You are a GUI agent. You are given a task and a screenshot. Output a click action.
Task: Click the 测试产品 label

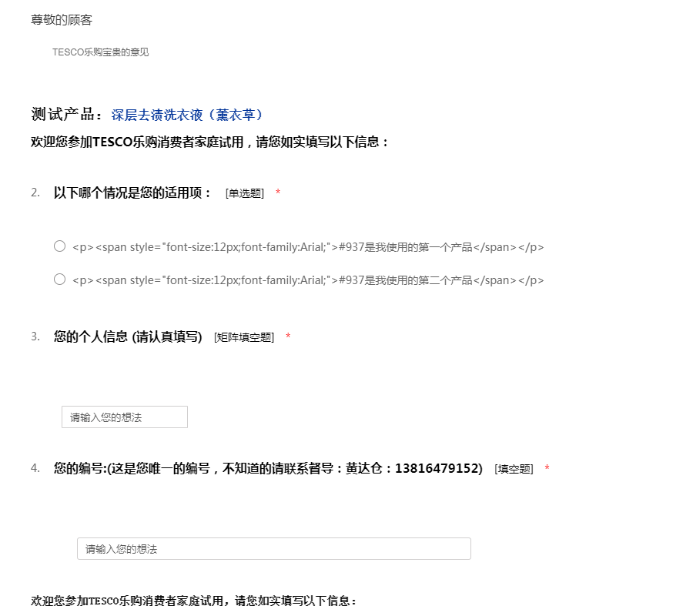66,115
